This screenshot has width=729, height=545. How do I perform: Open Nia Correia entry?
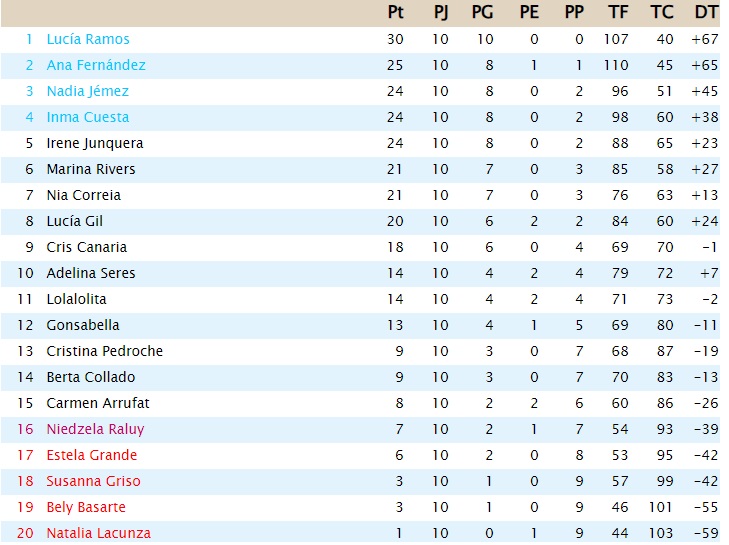[83, 195]
